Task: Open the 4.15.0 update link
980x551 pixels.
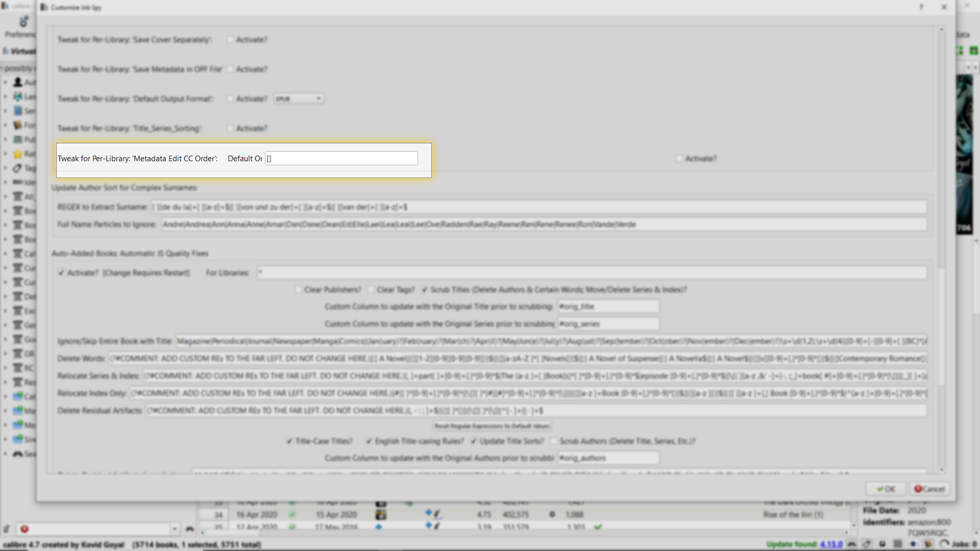Action: [831, 544]
